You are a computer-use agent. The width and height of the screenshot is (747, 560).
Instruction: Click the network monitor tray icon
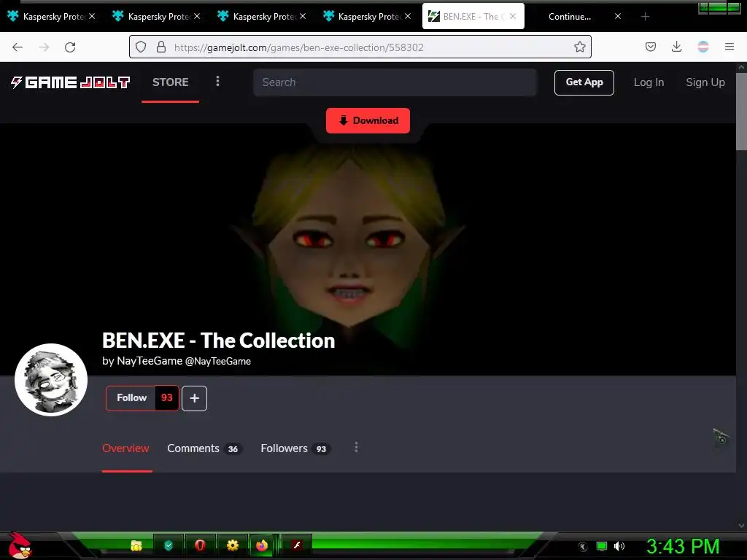coord(602,546)
